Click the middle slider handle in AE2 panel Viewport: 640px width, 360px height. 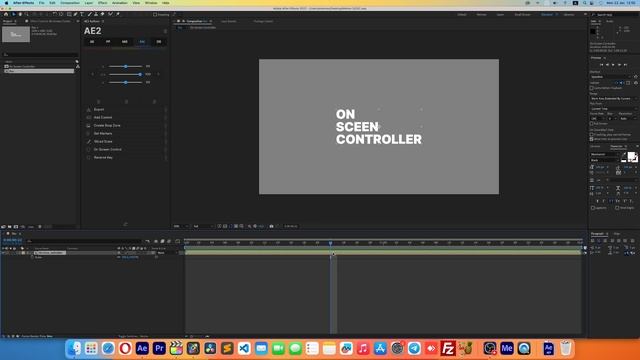(x=140, y=74)
